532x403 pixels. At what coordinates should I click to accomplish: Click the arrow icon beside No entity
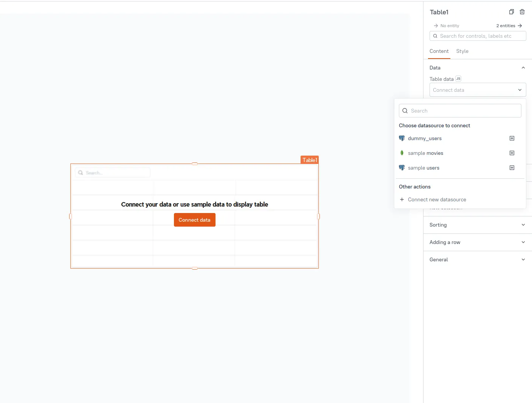point(436,26)
